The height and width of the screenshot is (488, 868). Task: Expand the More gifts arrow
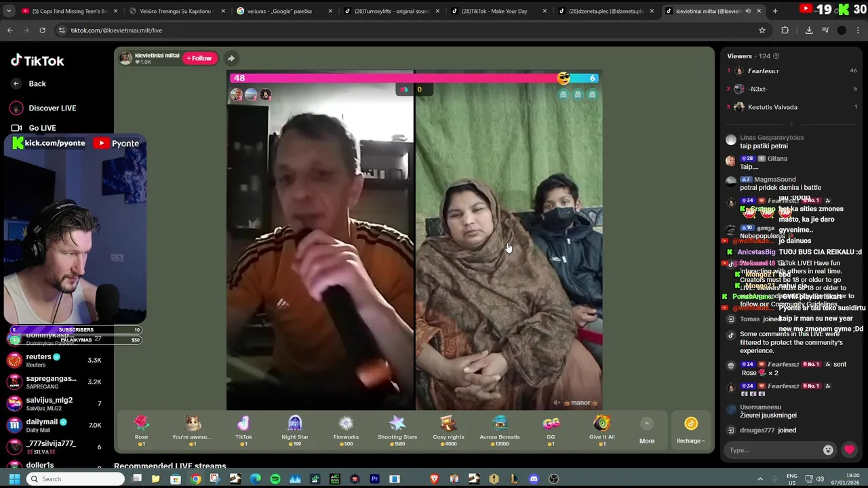pyautogui.click(x=646, y=424)
